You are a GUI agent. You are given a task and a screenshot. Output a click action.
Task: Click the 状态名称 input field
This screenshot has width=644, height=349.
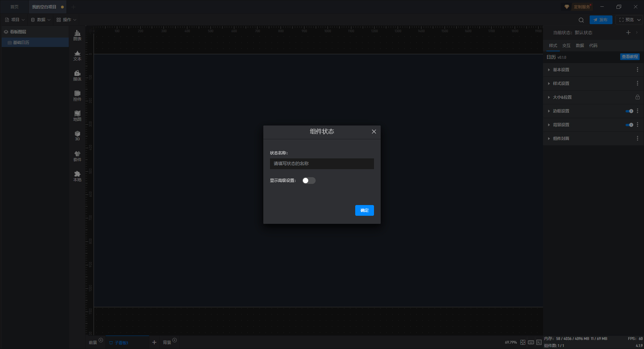coord(322,164)
